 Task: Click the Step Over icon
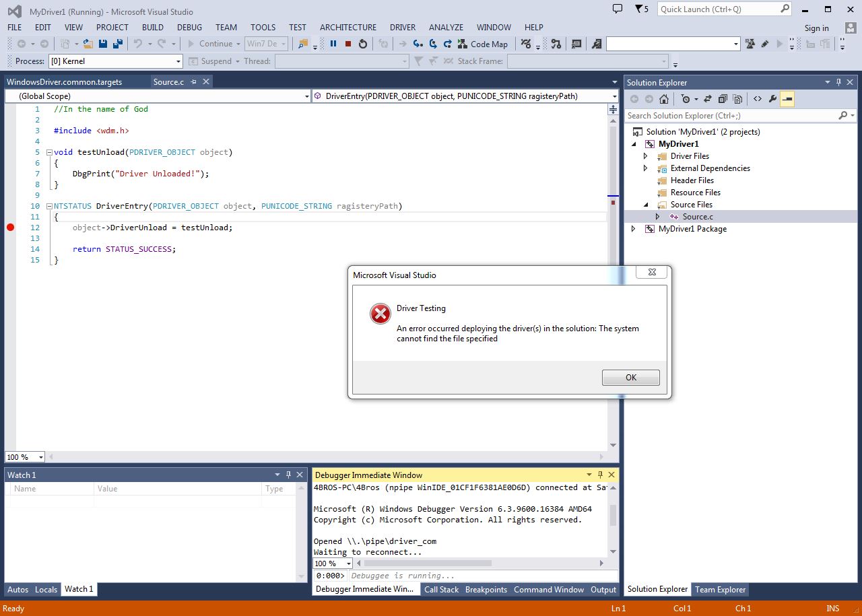click(432, 44)
